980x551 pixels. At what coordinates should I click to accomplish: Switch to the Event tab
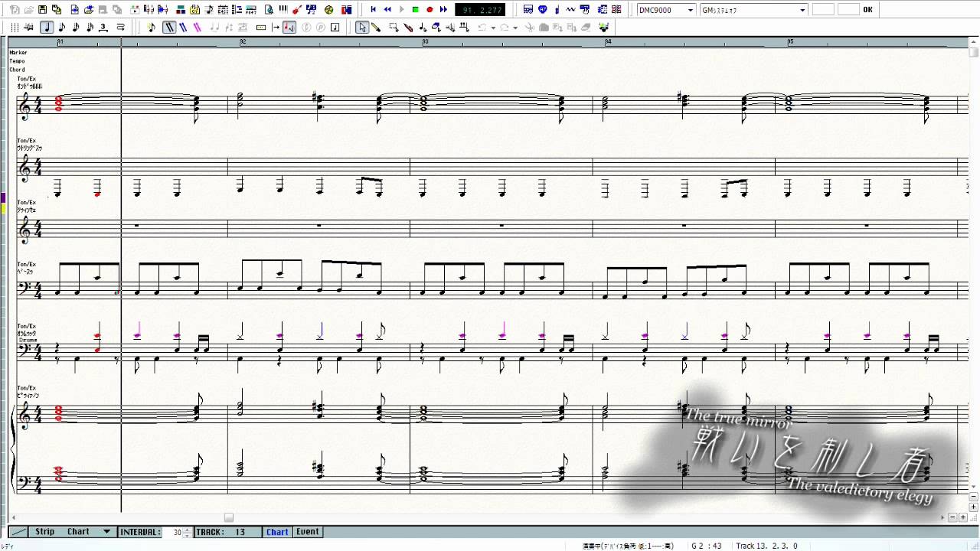click(x=308, y=532)
